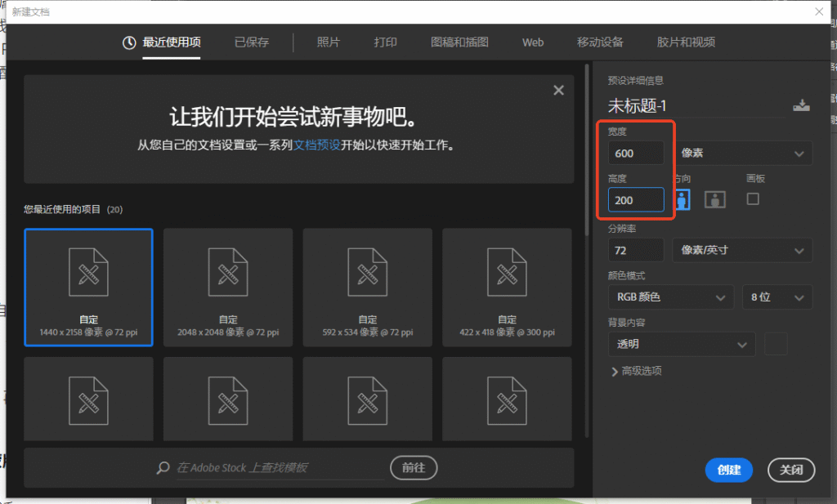Switch to the 移动设备 tab
The image size is (837, 504).
600,42
